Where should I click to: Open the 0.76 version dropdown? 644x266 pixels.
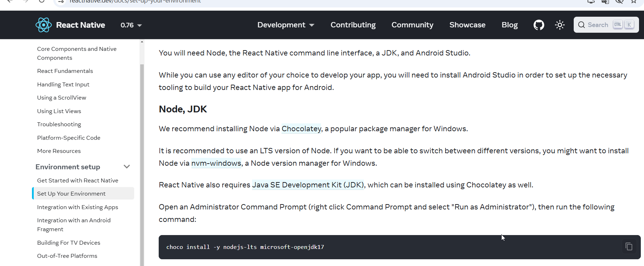[x=131, y=25]
